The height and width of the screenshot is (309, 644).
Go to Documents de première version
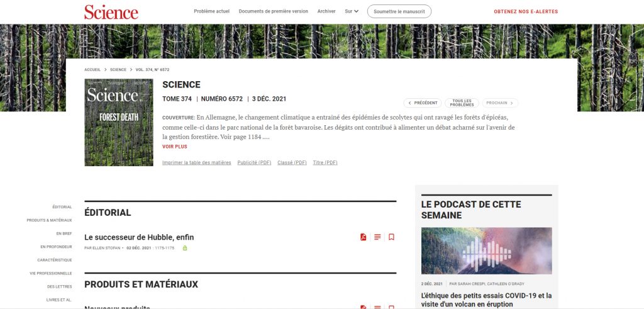(273, 11)
